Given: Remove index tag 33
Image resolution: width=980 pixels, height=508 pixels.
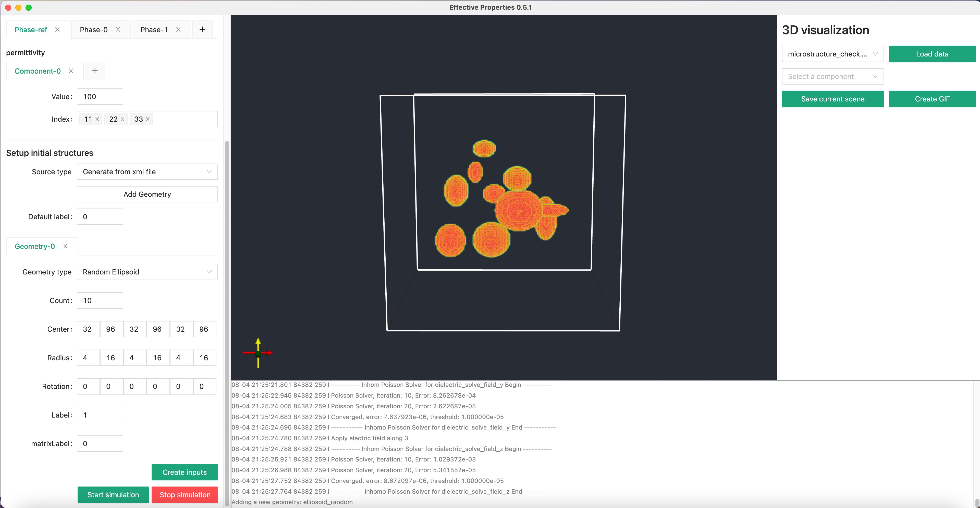Looking at the screenshot, I should 148,119.
